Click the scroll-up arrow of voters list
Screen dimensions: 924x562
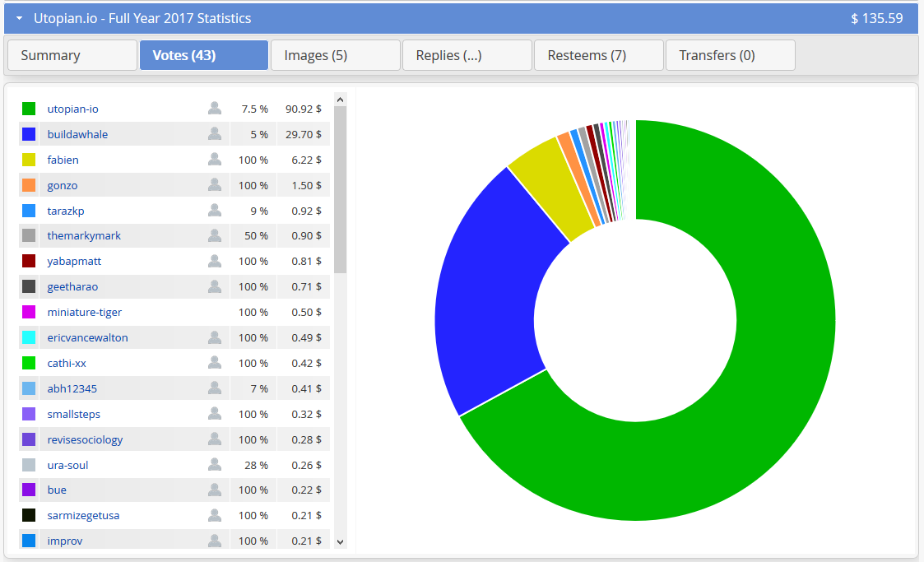340,100
